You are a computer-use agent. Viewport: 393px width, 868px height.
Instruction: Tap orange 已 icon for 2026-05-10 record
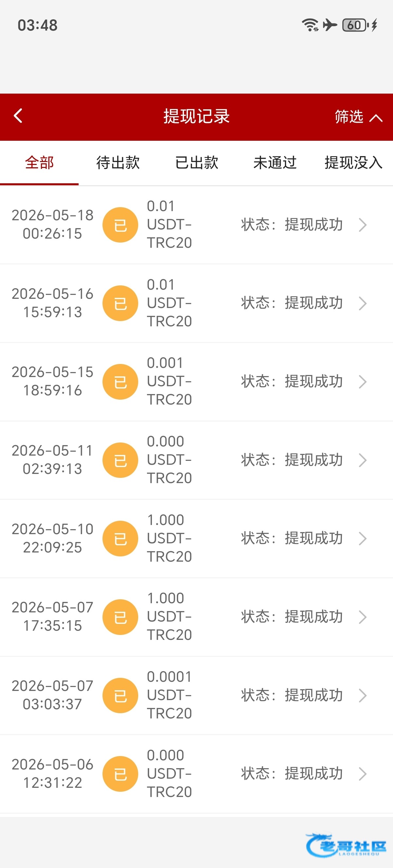point(120,538)
